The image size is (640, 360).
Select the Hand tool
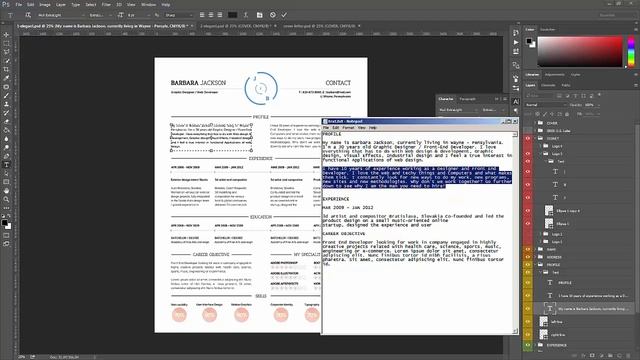click(6, 191)
